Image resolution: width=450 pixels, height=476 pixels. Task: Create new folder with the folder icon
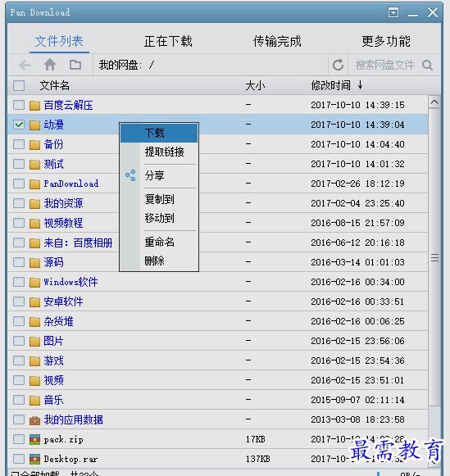click(x=75, y=65)
